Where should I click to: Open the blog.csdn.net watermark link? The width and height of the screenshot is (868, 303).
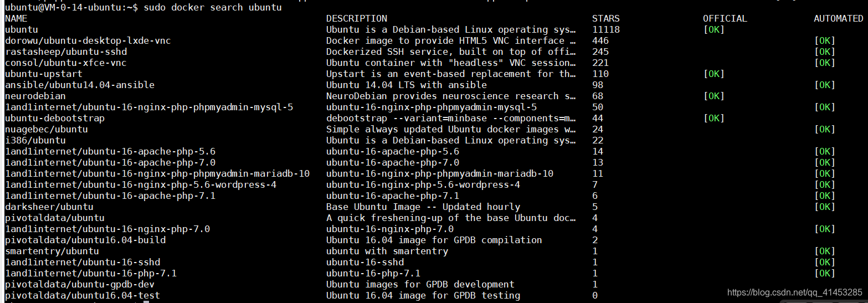coord(794,292)
